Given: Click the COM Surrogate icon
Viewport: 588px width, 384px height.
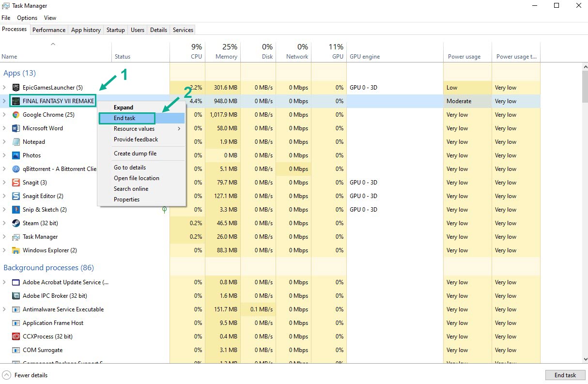Looking at the screenshot, I should pos(15,350).
